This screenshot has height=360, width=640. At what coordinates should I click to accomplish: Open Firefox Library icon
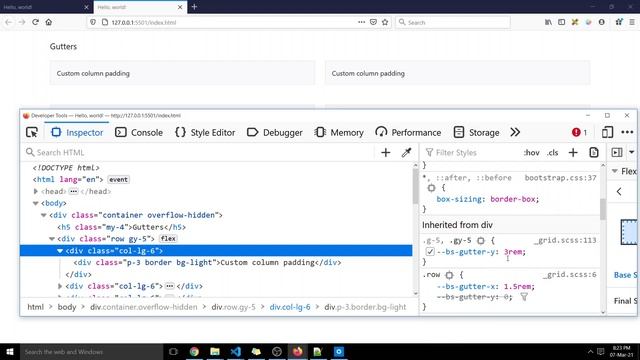548,22
